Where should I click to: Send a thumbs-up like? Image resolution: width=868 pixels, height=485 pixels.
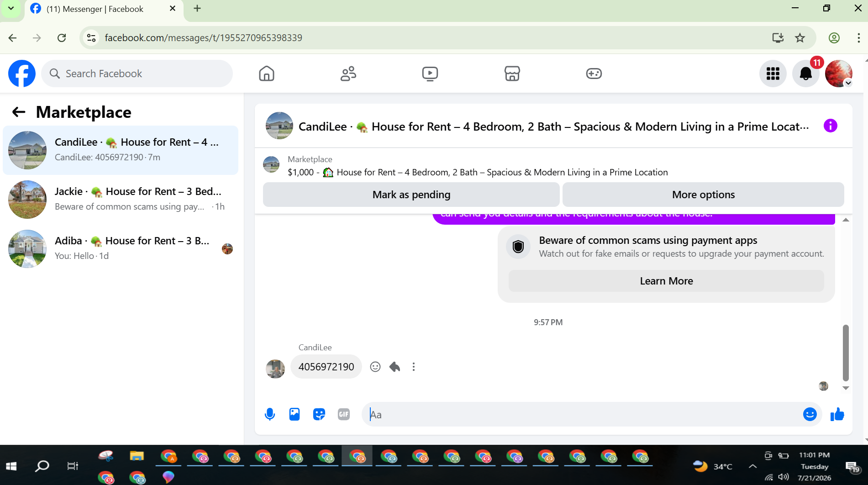coord(837,414)
